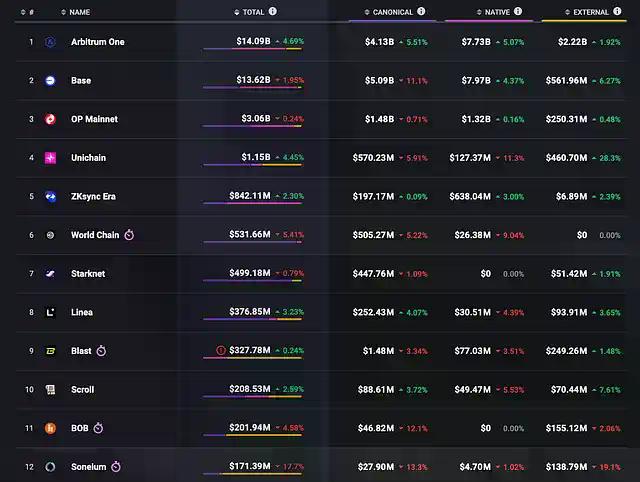Click the $2.22B external value for Arbitrum One

point(572,42)
